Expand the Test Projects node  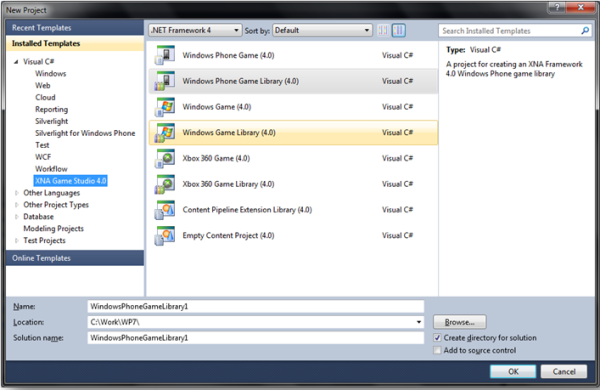16,240
